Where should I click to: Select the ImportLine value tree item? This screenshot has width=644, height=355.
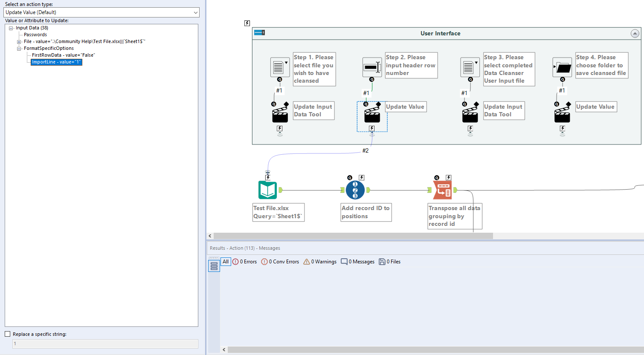(x=56, y=62)
